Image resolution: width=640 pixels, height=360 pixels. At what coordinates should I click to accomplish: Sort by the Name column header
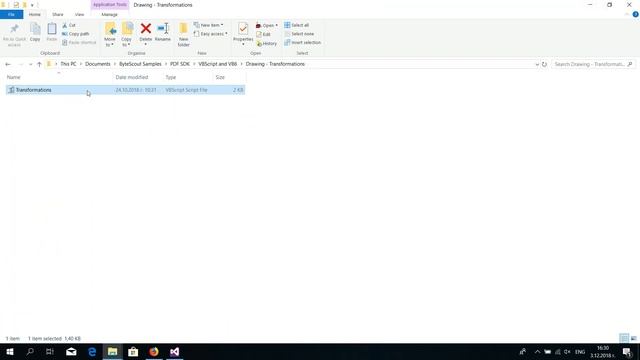(x=13, y=77)
